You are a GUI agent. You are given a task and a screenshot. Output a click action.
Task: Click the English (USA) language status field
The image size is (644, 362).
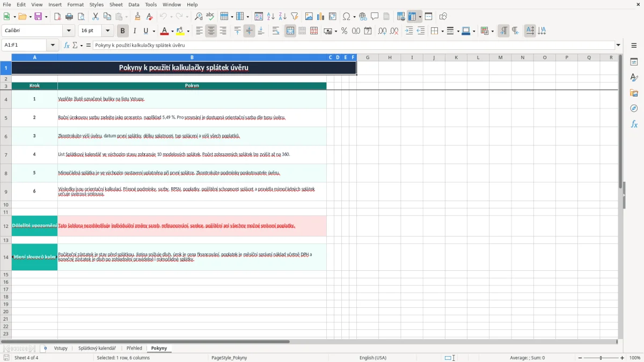point(373,358)
